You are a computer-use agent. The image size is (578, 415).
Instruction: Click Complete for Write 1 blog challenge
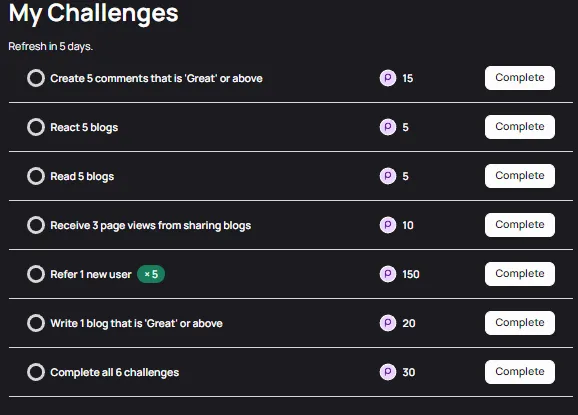point(520,323)
